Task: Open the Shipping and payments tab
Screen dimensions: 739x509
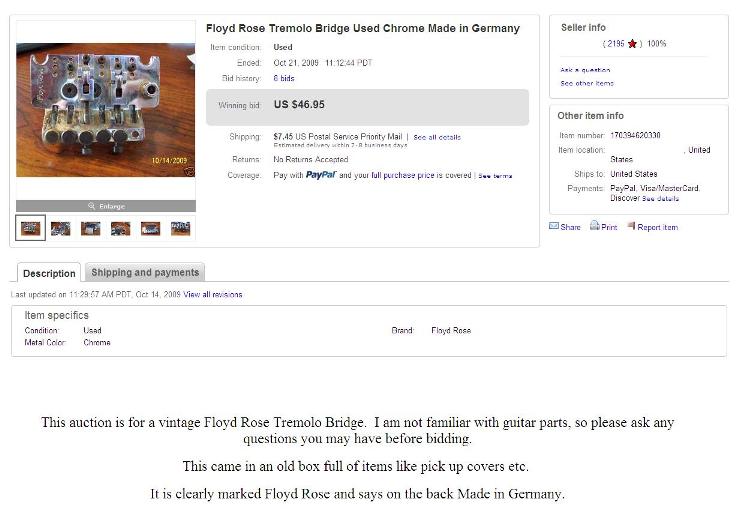Action: pyautogui.click(x=145, y=272)
